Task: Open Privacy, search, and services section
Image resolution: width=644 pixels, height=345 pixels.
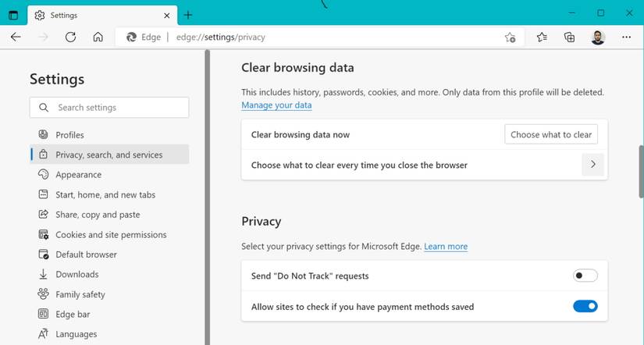Action: 109,155
